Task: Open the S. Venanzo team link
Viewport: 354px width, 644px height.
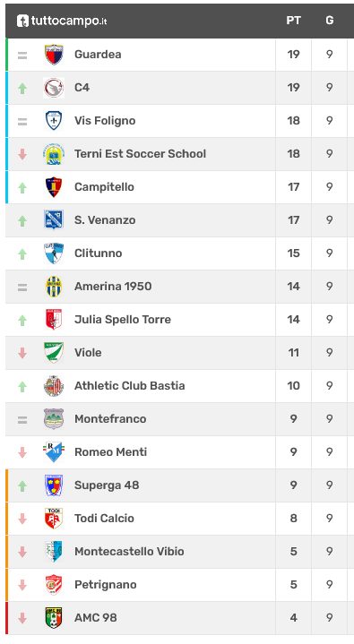Action: pos(105,220)
